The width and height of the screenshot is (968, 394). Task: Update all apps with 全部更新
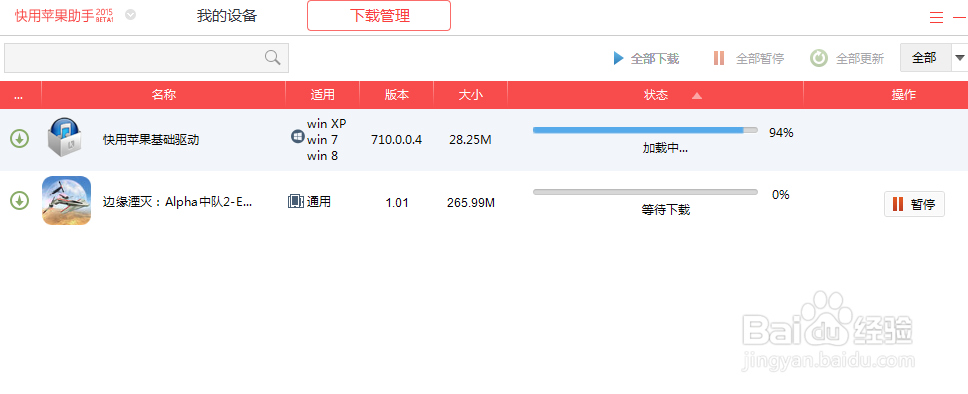pyautogui.click(x=847, y=59)
